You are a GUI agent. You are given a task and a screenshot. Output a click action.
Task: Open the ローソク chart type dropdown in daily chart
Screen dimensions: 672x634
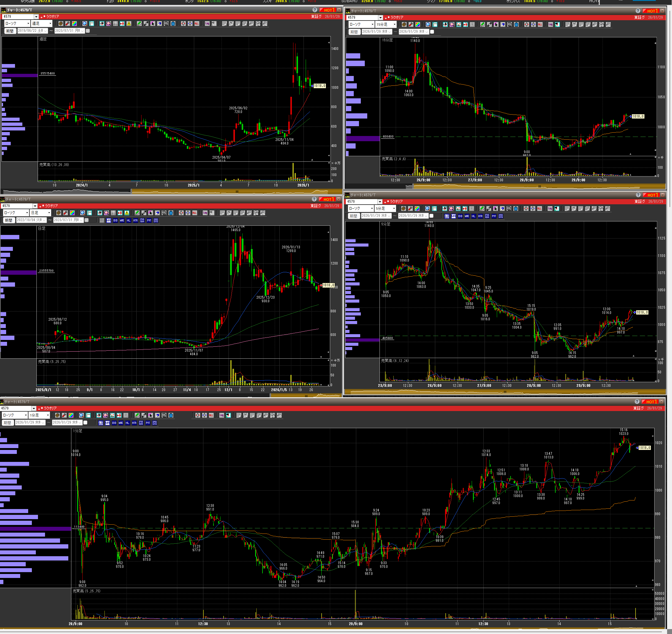(27, 213)
